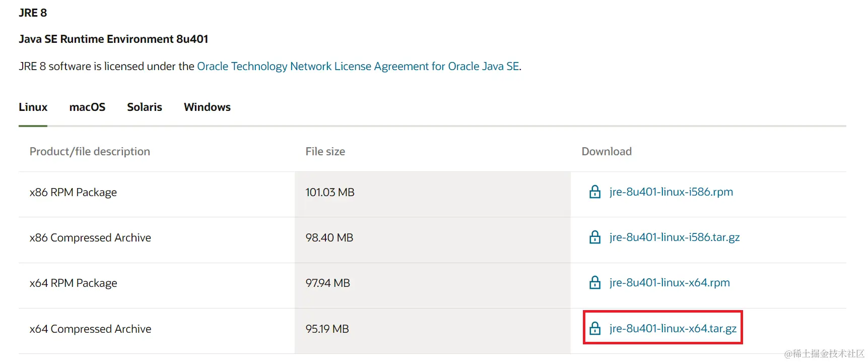Screen dimensions: 868x362
Task: Download jre-8u401-linux-i586.tar.gz
Action: [x=675, y=237]
